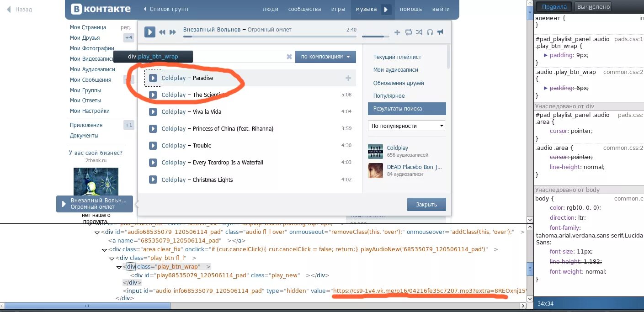Toggle shuffle mode in the audio player
This screenshot has height=312, width=644.
(420, 32)
